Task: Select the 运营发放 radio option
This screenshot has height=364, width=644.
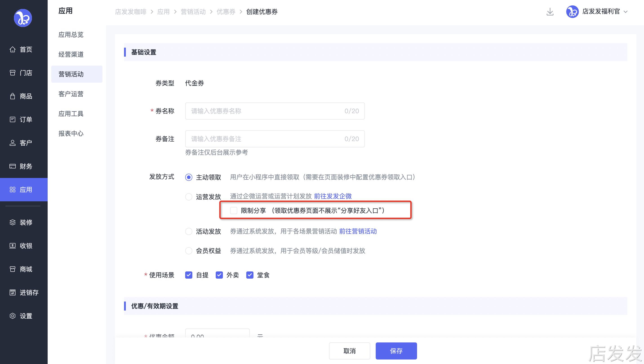Action: point(189,197)
